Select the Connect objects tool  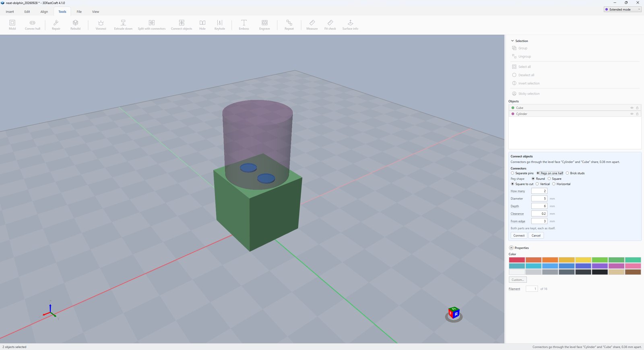click(182, 25)
